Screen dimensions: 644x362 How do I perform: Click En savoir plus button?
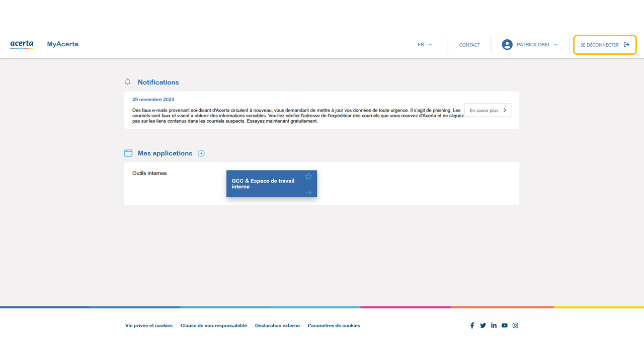click(488, 110)
